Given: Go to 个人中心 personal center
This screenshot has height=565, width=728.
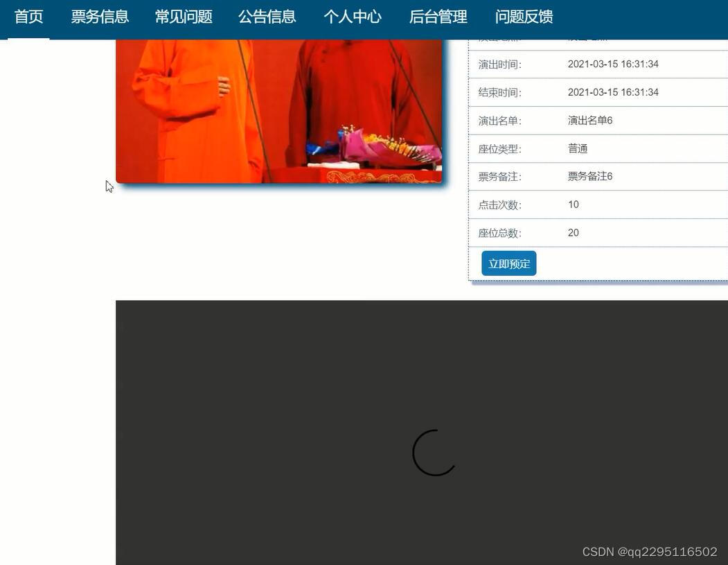Looking at the screenshot, I should coord(353,15).
